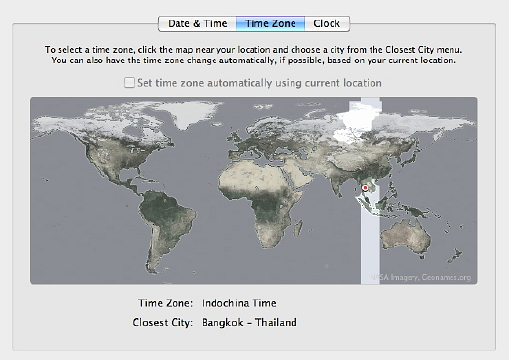Click the Closest City: label
The image size is (509, 360).
(x=163, y=322)
